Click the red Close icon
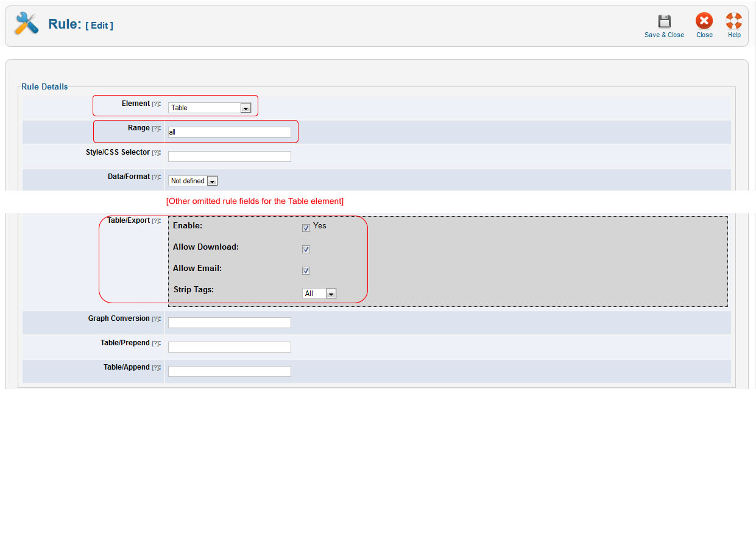 click(704, 21)
